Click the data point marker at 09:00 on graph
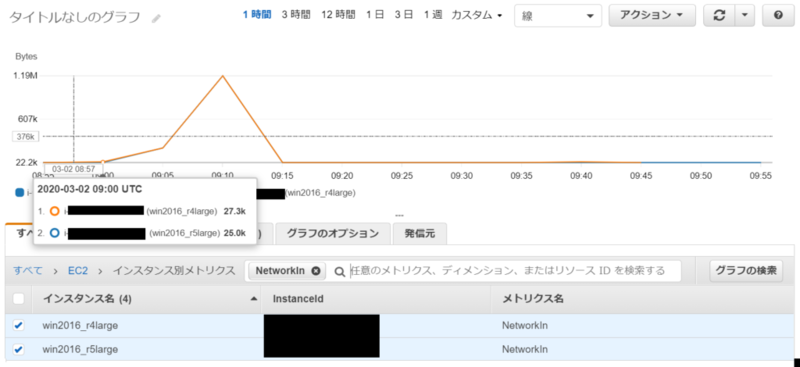This screenshot has width=800, height=367. [103, 162]
